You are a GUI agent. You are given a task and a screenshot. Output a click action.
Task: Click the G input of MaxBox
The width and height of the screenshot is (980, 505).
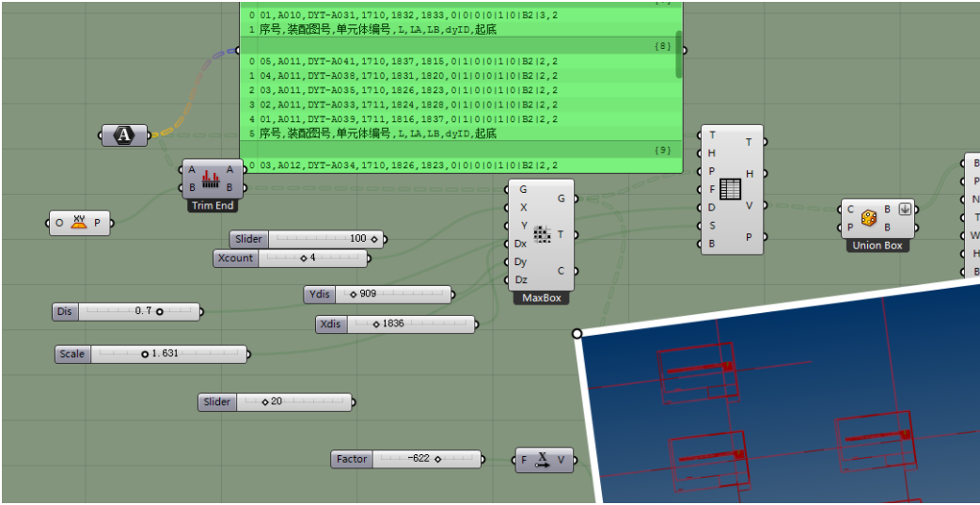tap(523, 189)
